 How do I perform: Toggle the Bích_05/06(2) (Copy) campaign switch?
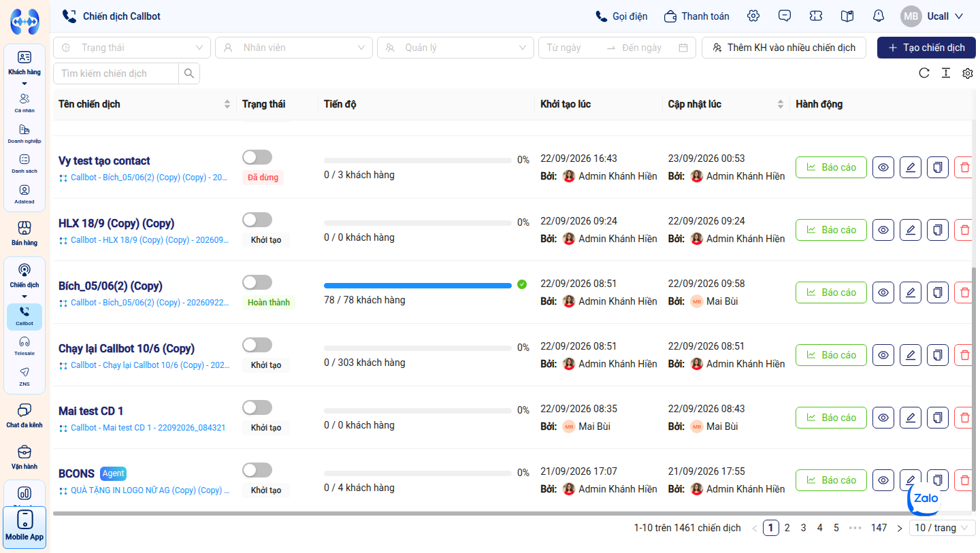click(x=257, y=282)
